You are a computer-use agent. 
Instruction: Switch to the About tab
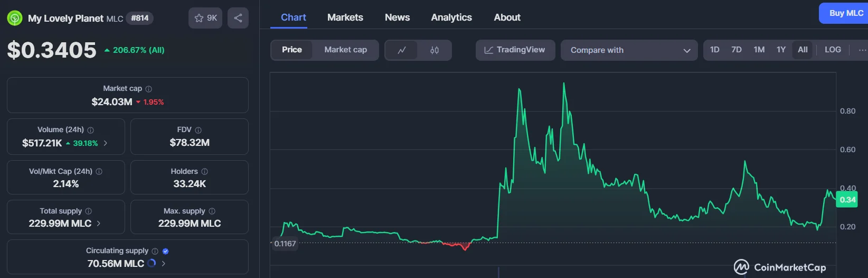tap(507, 17)
